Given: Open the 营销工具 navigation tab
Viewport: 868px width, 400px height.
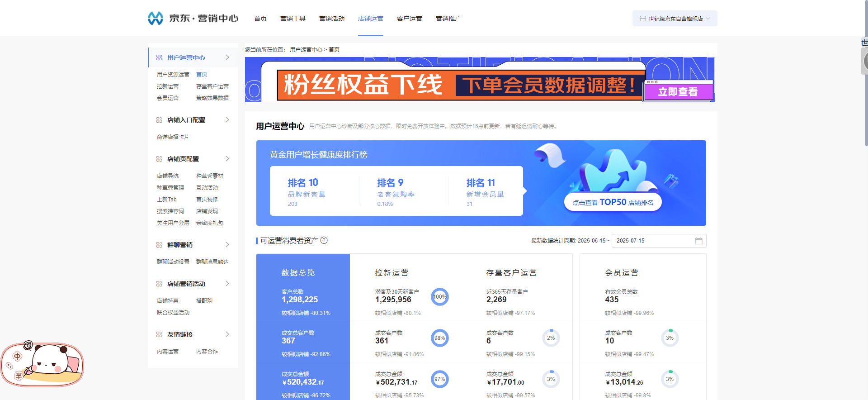Looking at the screenshot, I should click(x=293, y=19).
